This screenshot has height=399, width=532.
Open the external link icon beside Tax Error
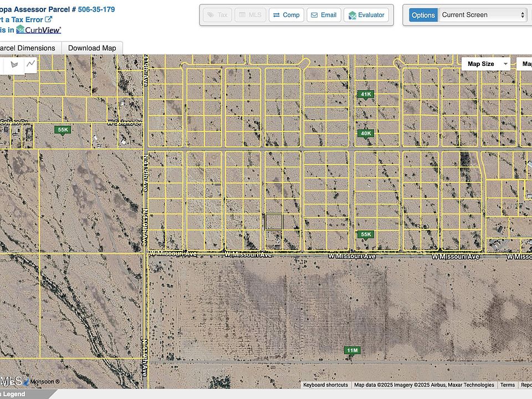pyautogui.click(x=49, y=19)
